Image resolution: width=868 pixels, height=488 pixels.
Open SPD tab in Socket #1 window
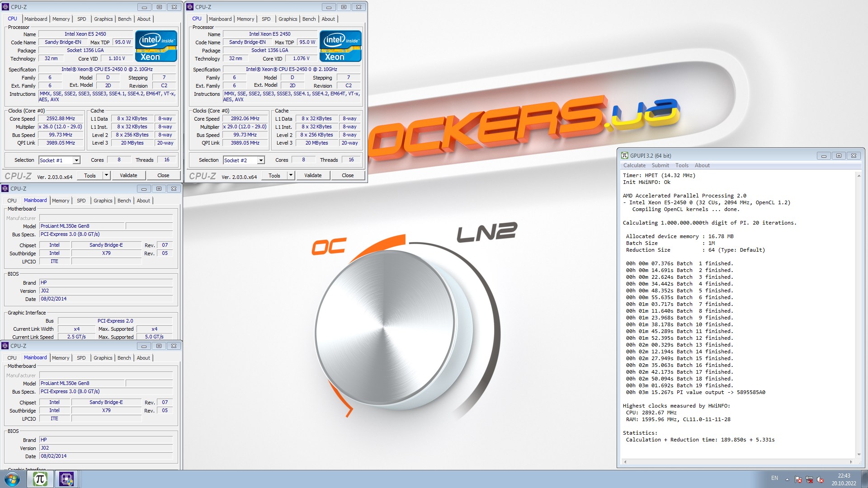click(81, 19)
